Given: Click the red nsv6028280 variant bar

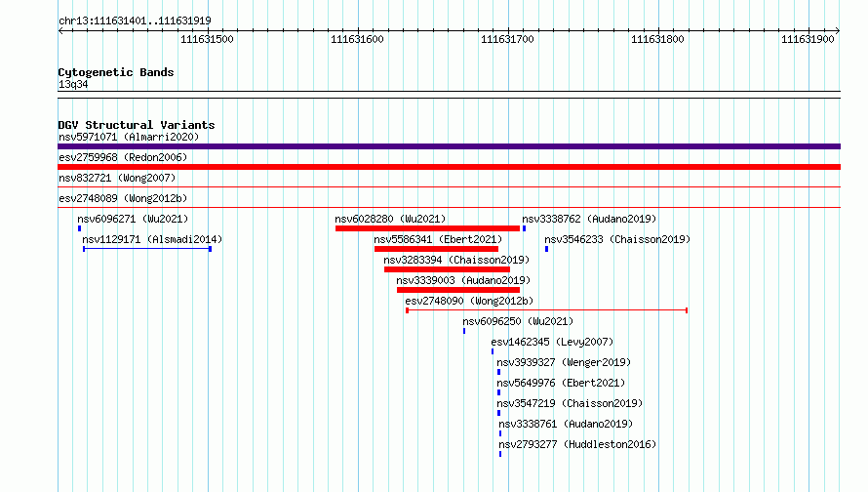Looking at the screenshot, I should (427, 228).
